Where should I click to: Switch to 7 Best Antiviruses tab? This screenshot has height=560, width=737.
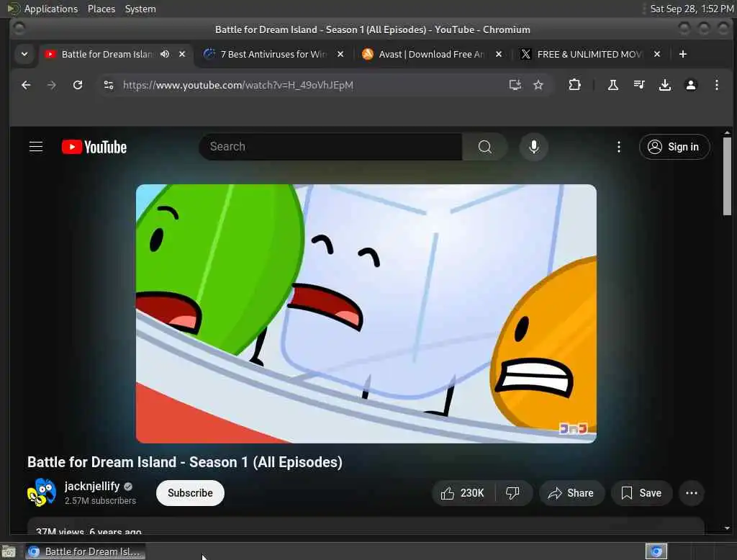tap(273, 54)
